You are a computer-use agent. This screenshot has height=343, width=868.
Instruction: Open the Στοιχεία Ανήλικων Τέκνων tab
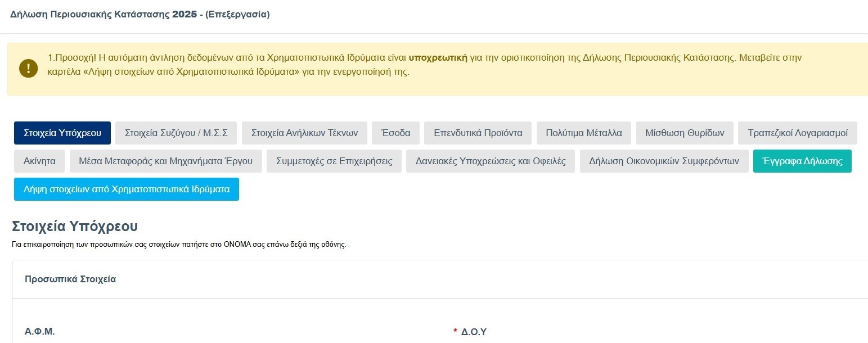point(304,133)
